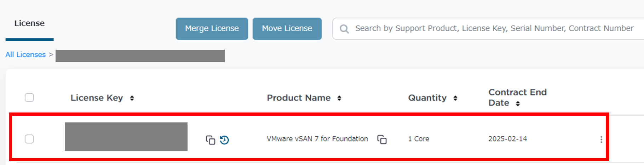The height and width of the screenshot is (165, 644).
Task: Click the redacted license key in the row
Action: (x=126, y=137)
